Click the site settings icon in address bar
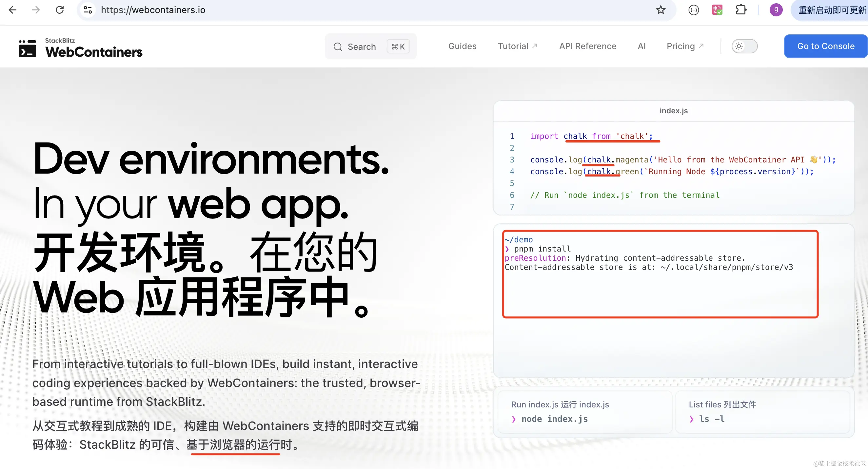The width and height of the screenshot is (868, 469). [x=88, y=10]
